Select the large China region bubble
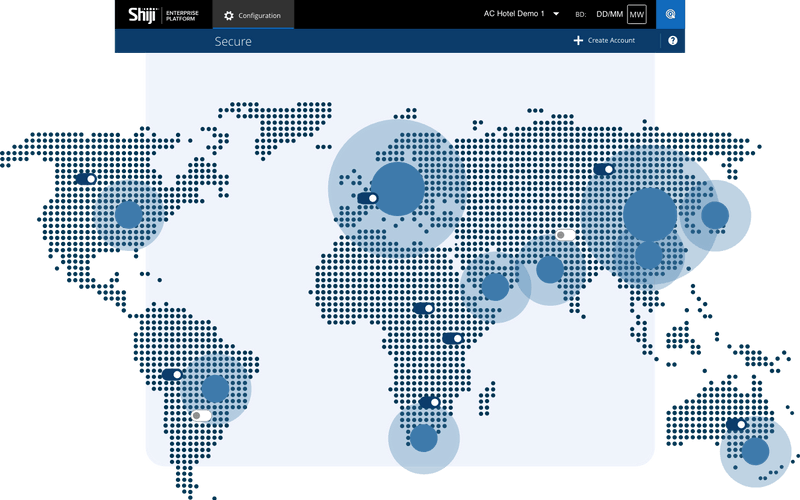Viewport: 800px width, 500px height. [x=650, y=215]
